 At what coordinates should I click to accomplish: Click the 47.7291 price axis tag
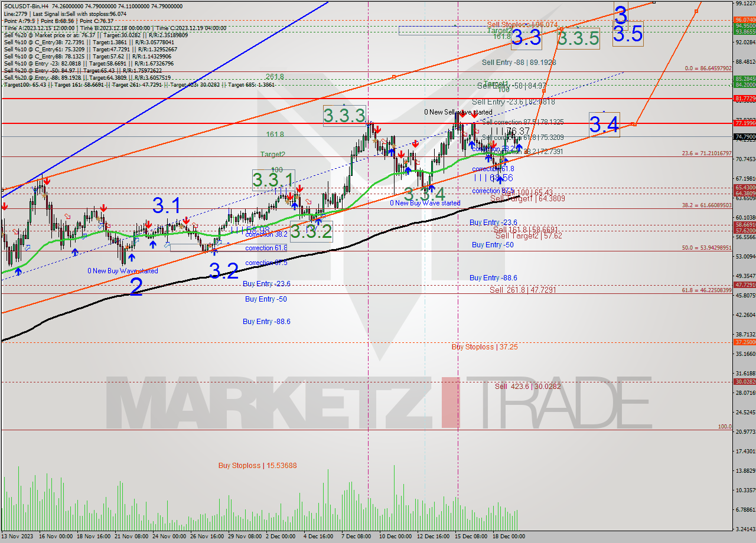coord(744,284)
